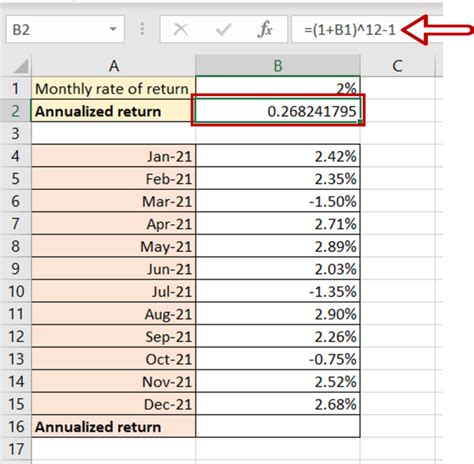Click the 2.90% value cell
This screenshot has width=474, height=464.
[x=278, y=314]
